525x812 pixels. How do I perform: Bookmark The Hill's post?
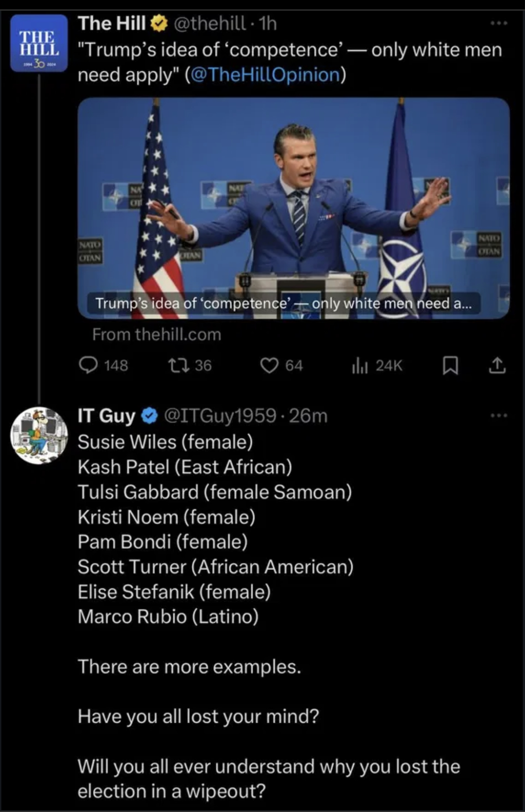pyautogui.click(x=451, y=366)
